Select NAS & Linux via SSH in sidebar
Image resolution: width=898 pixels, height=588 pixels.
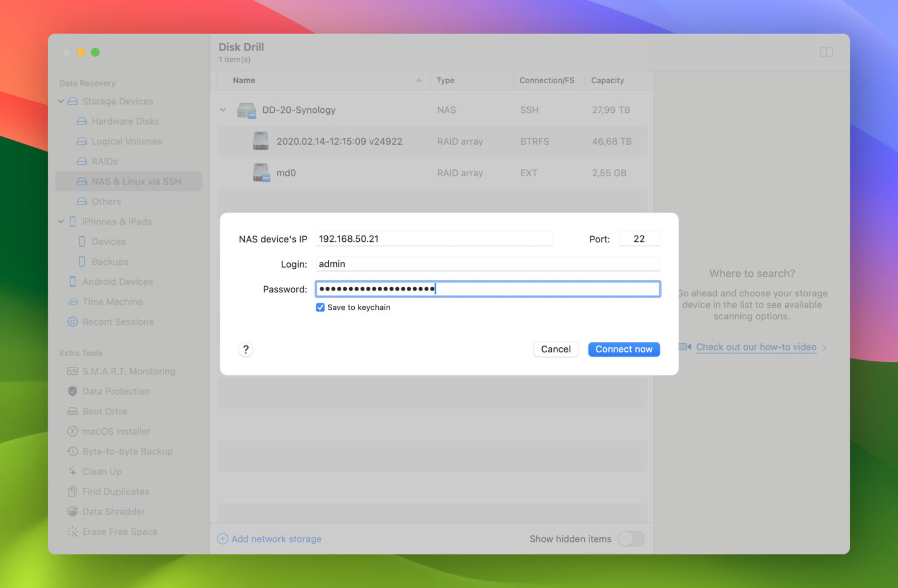tap(136, 181)
